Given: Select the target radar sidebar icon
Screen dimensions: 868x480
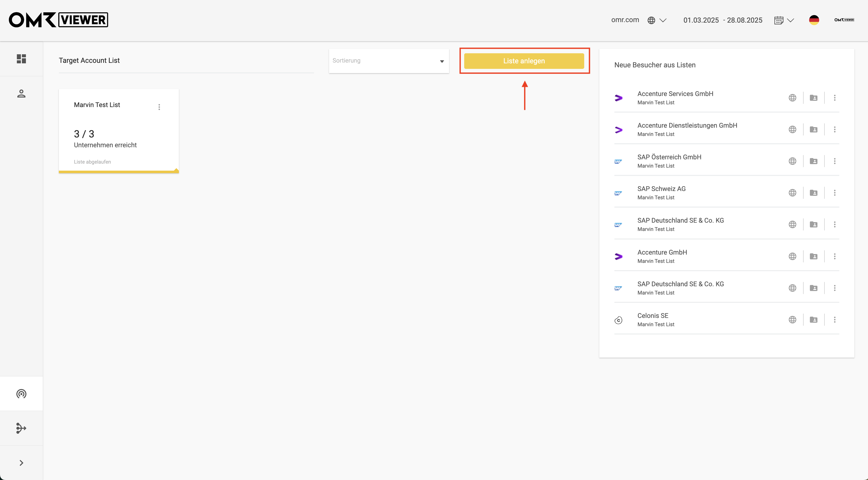Looking at the screenshot, I should point(21,394).
